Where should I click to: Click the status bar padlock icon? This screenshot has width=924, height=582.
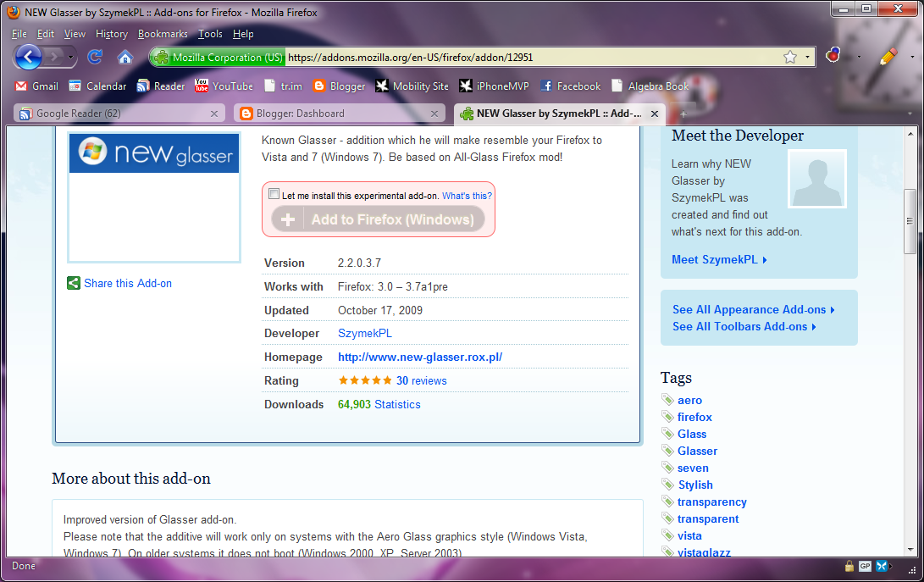(849, 566)
